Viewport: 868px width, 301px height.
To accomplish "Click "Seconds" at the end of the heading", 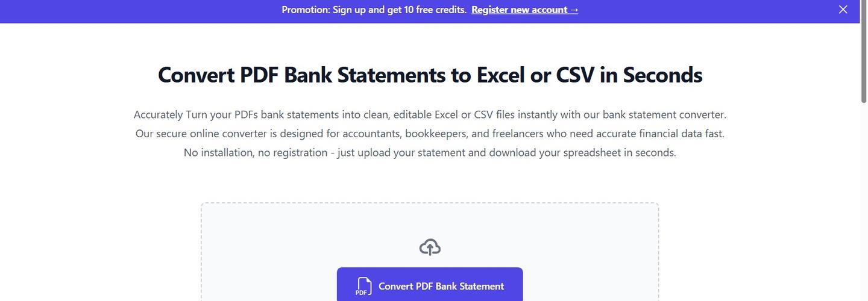I will (662, 75).
